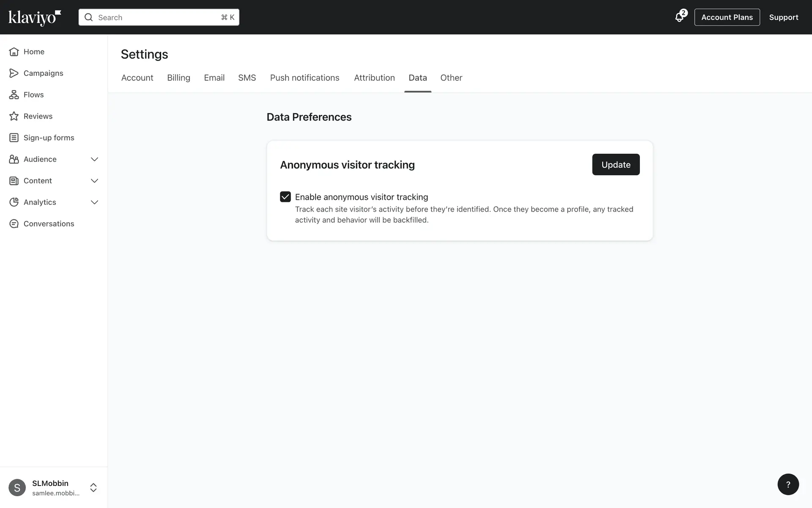Switch to the Billing tab

[x=178, y=78]
